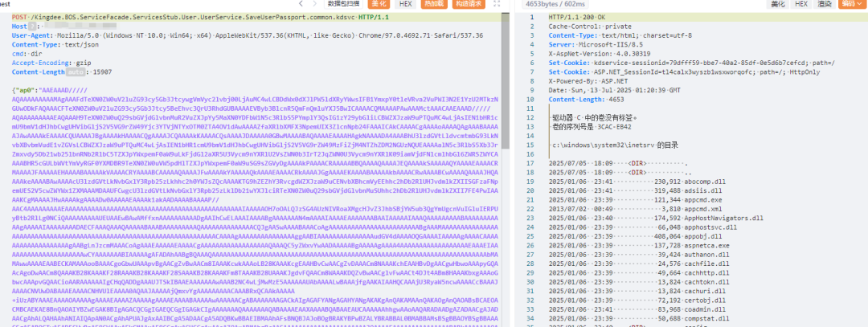Image resolution: width=868 pixels, height=327 pixels.
Task: Toggle 美化 beautify for the request pane
Action: (x=378, y=4)
